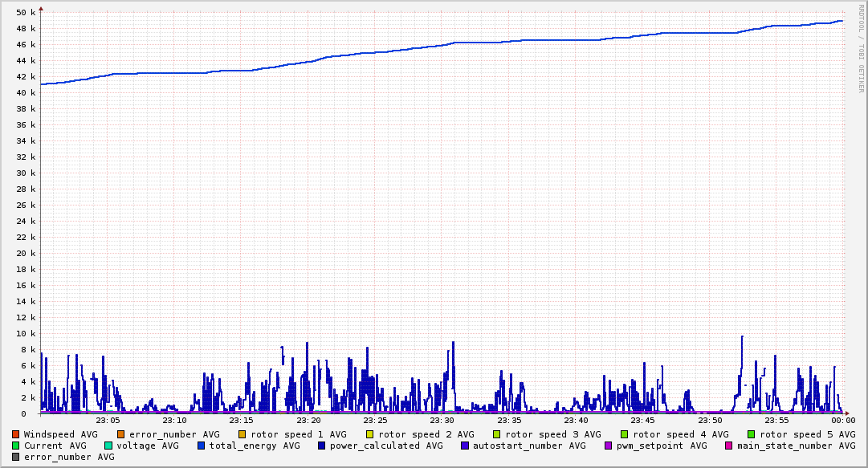
Task: Click the blue total_energy AVG legend swatch
Action: click(202, 446)
